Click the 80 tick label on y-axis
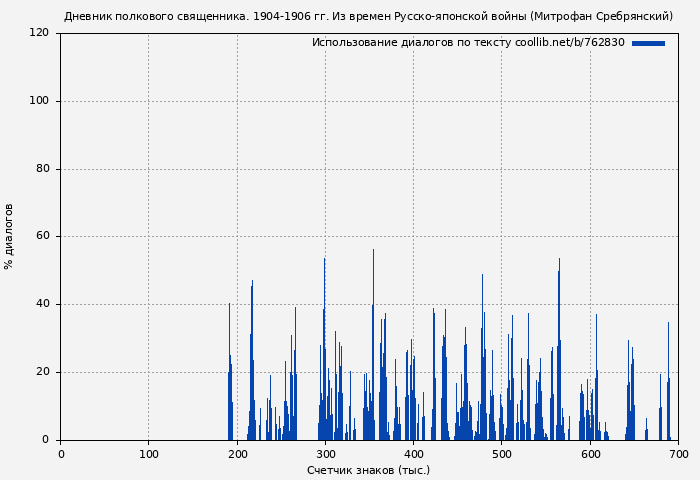 (x=42, y=169)
